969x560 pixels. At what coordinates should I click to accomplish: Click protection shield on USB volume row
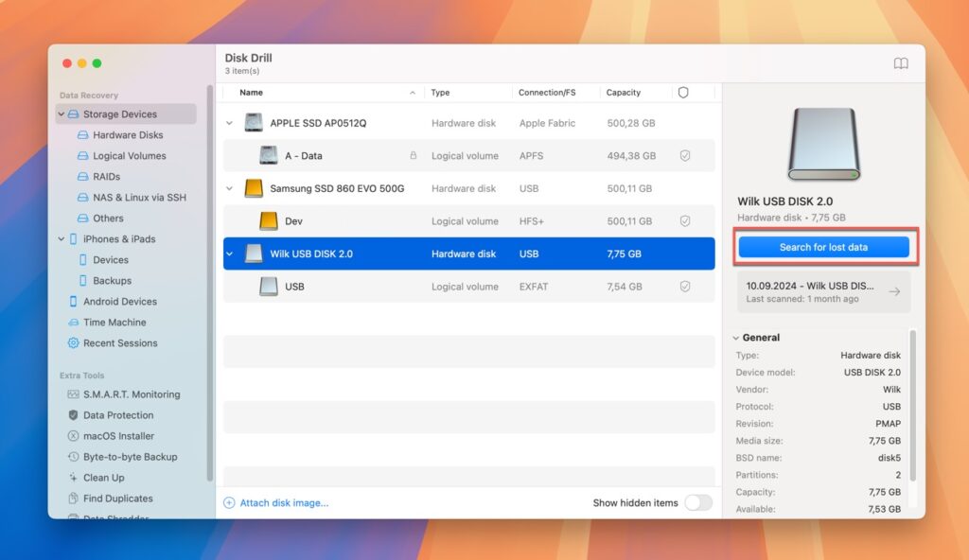point(685,287)
